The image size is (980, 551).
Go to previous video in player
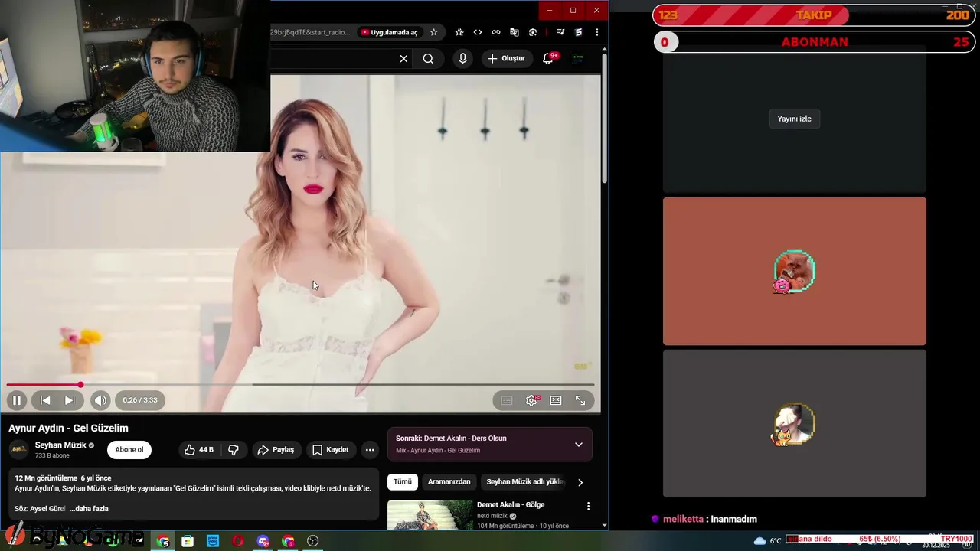click(45, 400)
